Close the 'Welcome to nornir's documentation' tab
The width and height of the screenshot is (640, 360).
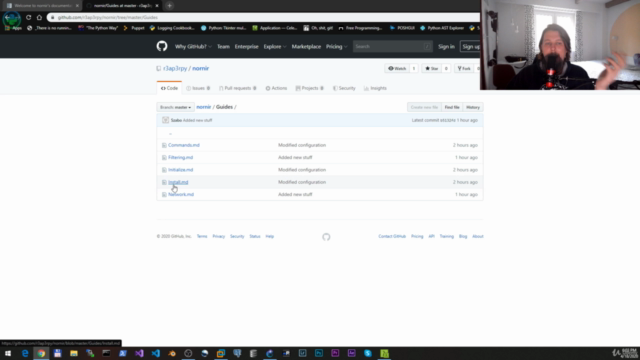coord(77,6)
